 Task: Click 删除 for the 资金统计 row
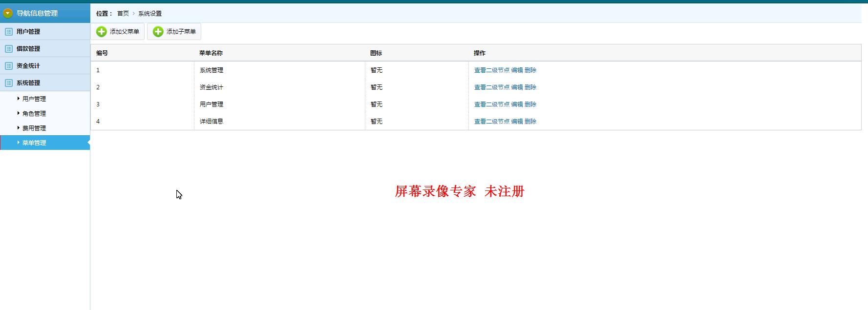click(530, 87)
